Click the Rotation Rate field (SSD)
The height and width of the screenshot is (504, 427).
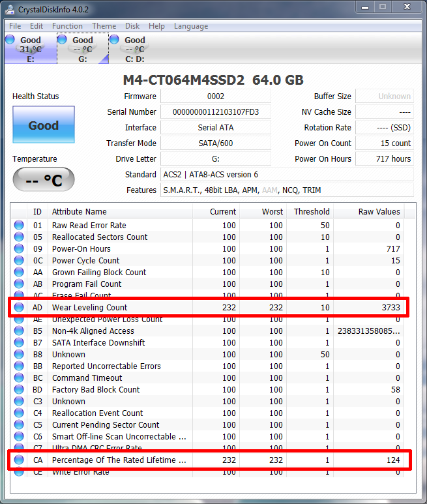(x=384, y=128)
